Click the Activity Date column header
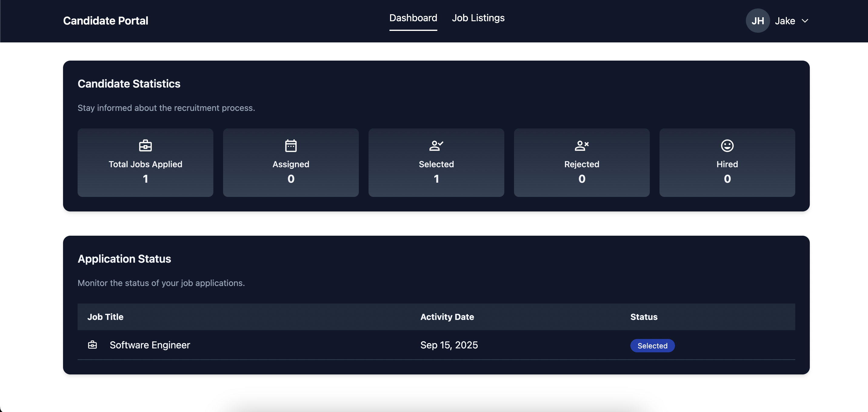The width and height of the screenshot is (868, 412). [x=447, y=317]
